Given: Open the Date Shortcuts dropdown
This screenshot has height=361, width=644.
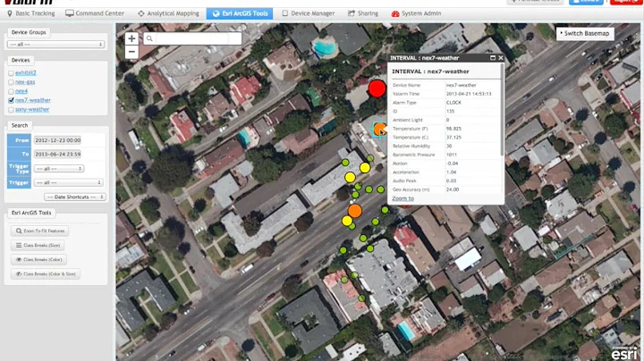Looking at the screenshot, I should click(75, 197).
